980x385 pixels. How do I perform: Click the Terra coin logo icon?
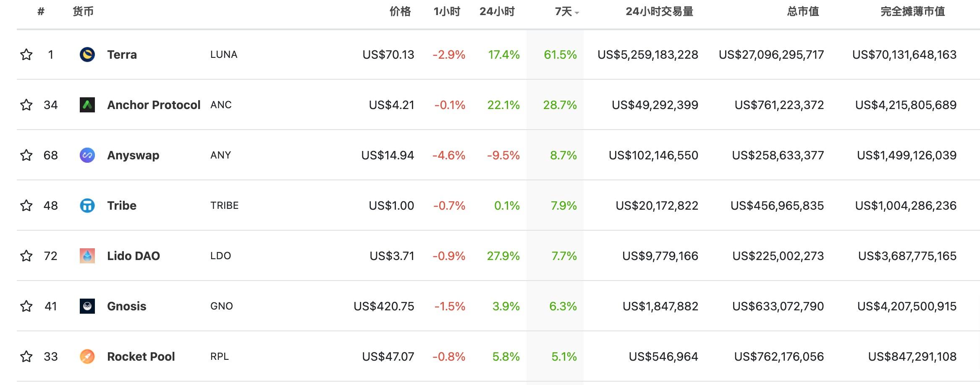point(87,55)
